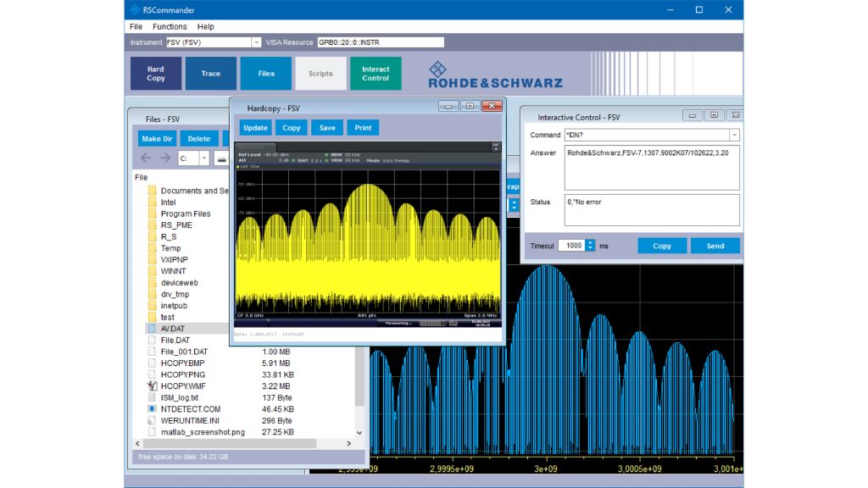Click the ISM_log.txt text file icon
This screenshot has width=868, height=488.
click(x=153, y=397)
